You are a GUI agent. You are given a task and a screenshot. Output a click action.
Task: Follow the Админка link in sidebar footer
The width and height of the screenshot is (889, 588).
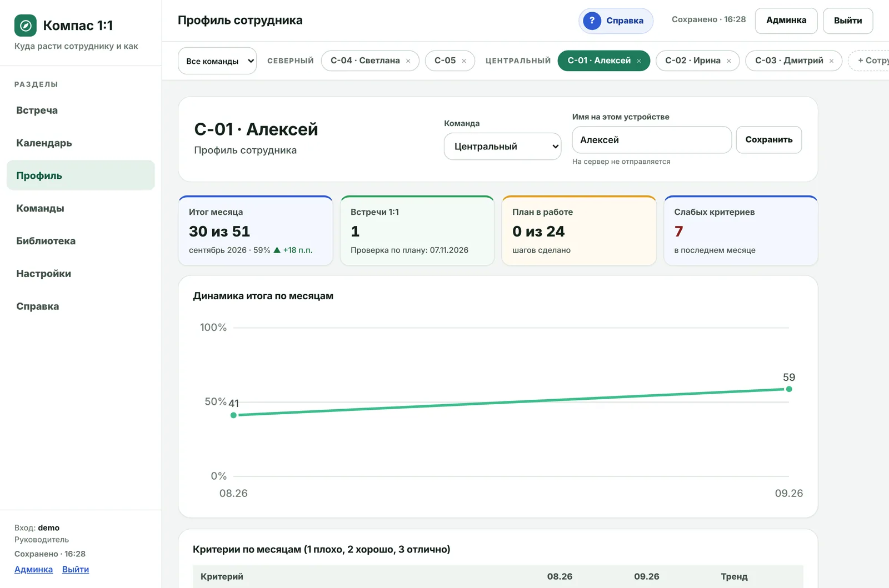[x=33, y=569]
